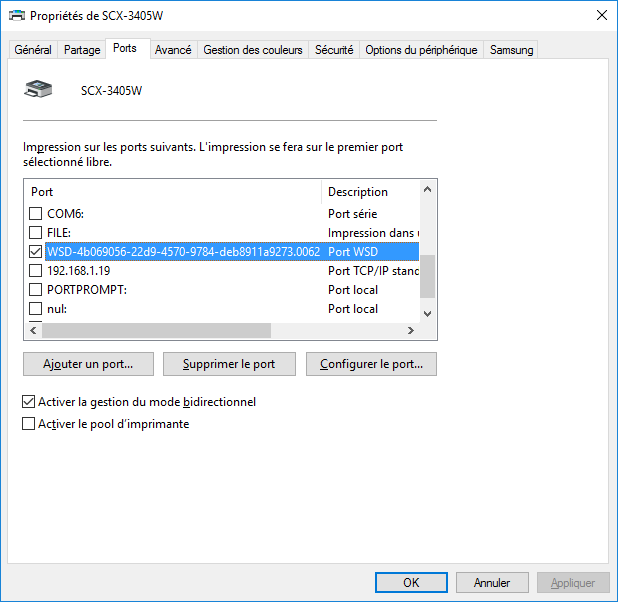Viewport: 618px width, 602px height.
Task: Open Options du périphérique tab
Action: coord(421,50)
